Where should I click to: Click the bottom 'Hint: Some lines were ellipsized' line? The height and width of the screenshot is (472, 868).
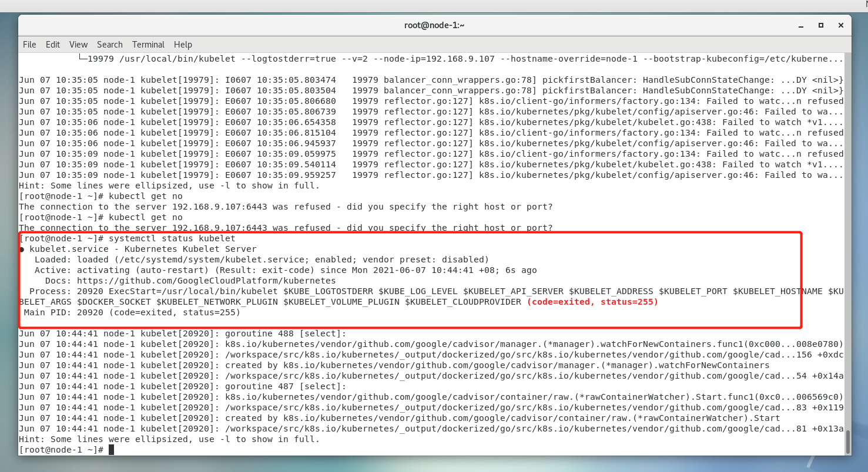169,439
